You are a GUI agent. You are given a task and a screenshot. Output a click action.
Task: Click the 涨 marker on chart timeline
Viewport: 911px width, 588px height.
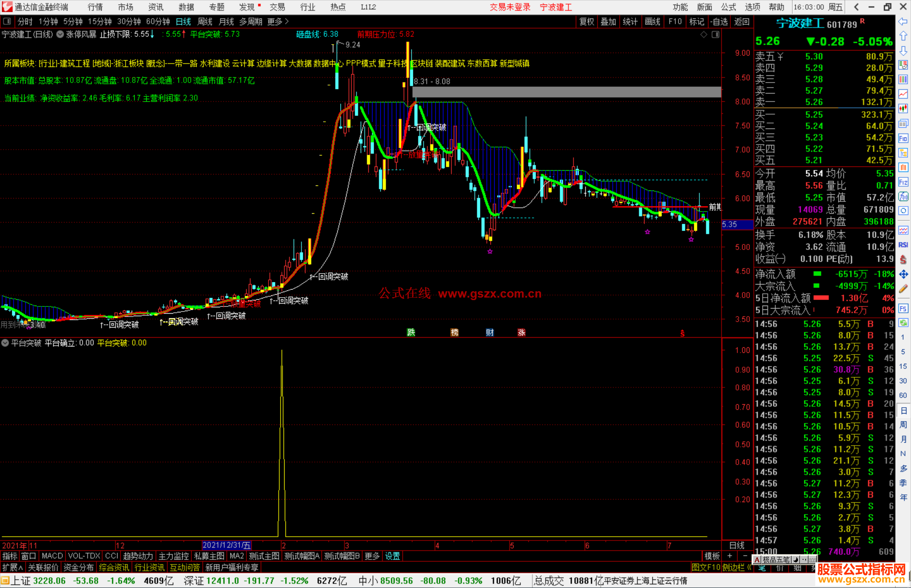[521, 332]
